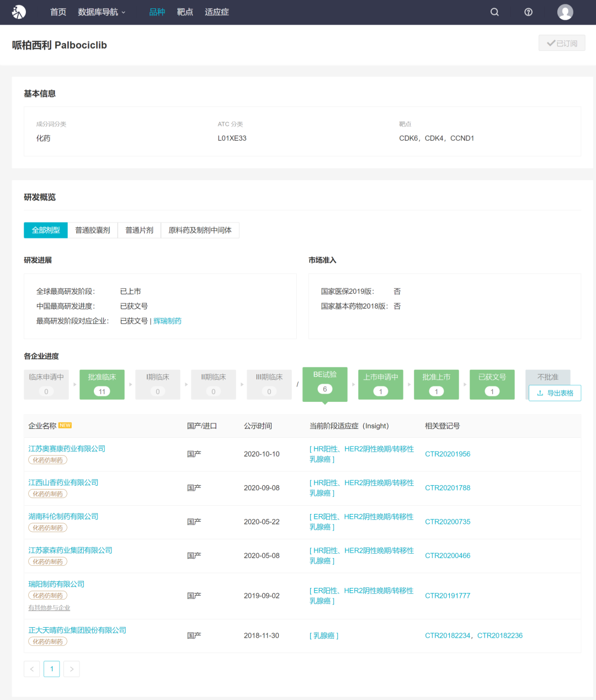Expand 数据库导航 dropdown menu
Viewport: 596px width, 700px height.
[x=102, y=12]
